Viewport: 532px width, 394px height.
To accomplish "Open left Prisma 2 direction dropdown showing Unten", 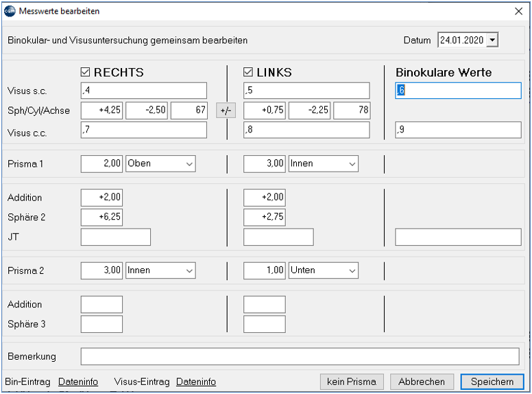I will 324,270.
